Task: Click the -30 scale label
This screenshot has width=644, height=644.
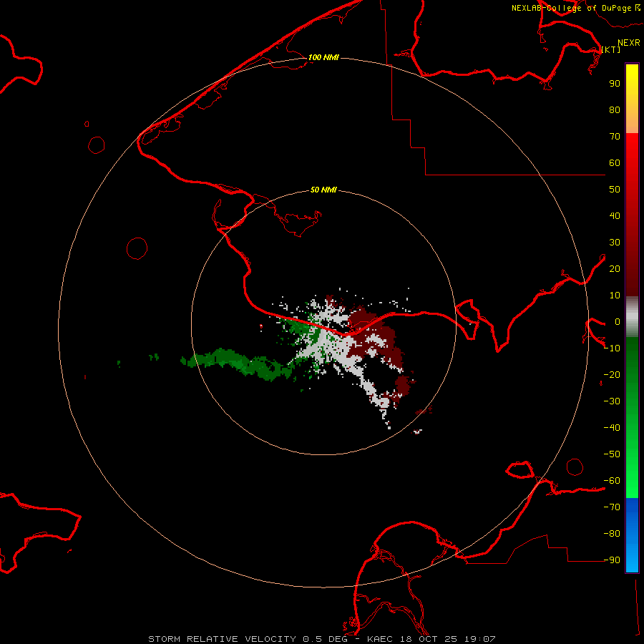Action: point(612,401)
